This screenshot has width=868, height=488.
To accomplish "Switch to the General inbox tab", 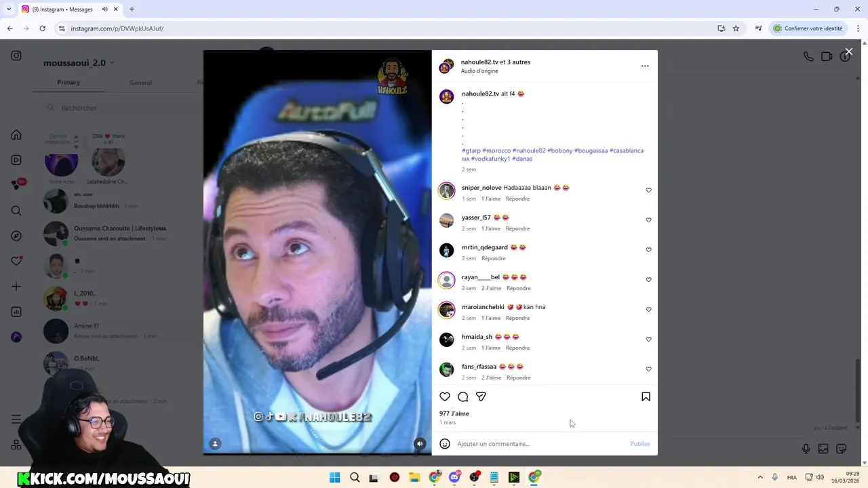I will (x=140, y=83).
